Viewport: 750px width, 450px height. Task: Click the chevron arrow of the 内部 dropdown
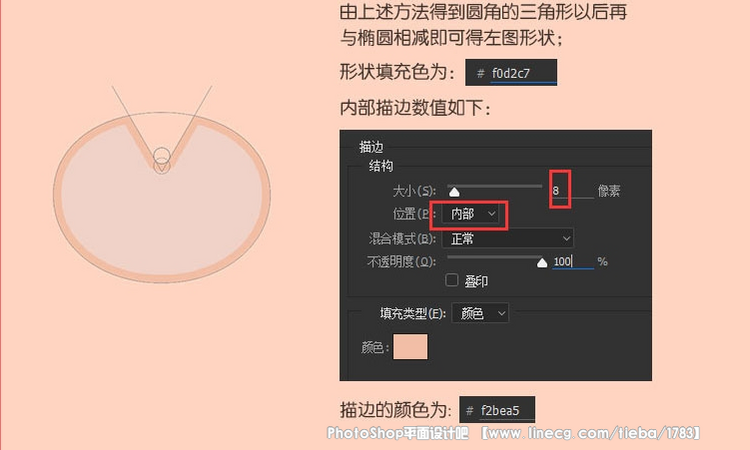[x=491, y=214]
